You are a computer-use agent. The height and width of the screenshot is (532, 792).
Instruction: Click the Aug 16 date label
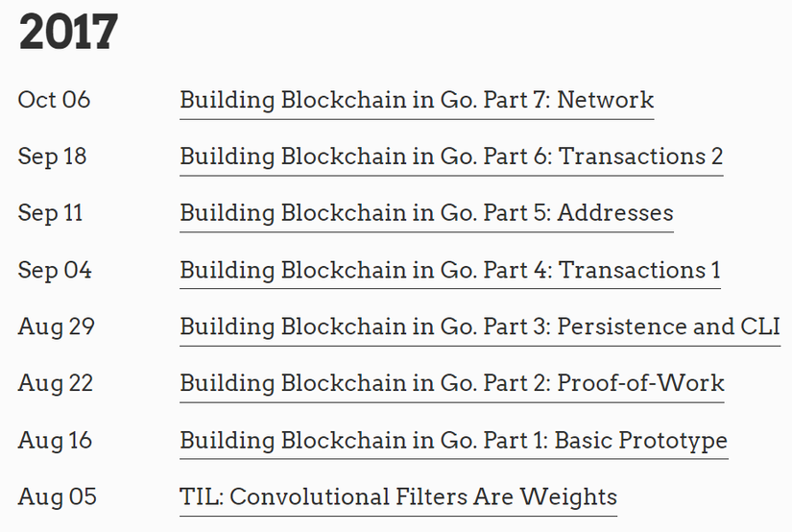tap(55, 441)
